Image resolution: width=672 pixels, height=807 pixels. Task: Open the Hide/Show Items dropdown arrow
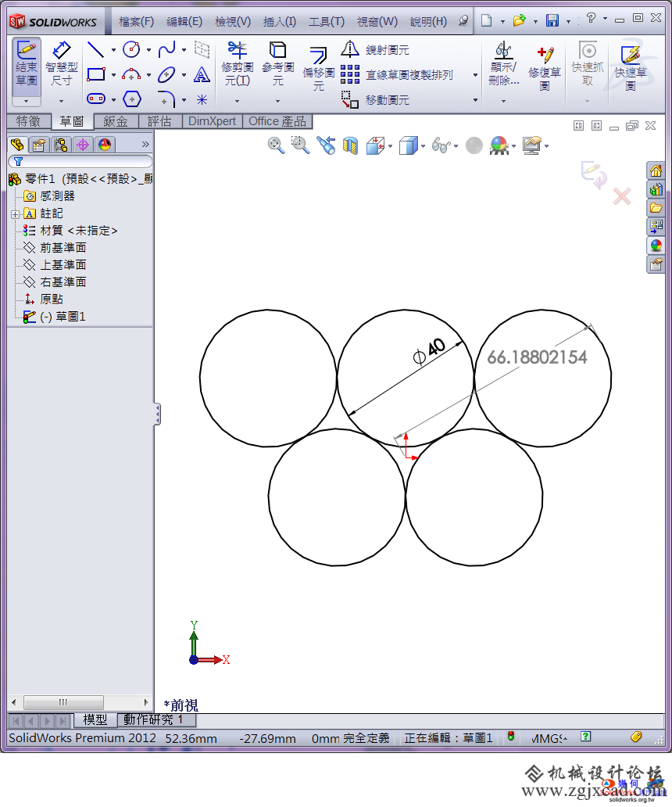[456, 146]
